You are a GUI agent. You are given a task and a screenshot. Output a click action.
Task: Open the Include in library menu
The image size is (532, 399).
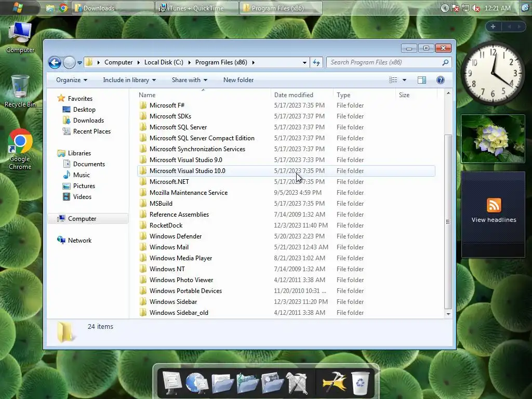tap(129, 80)
